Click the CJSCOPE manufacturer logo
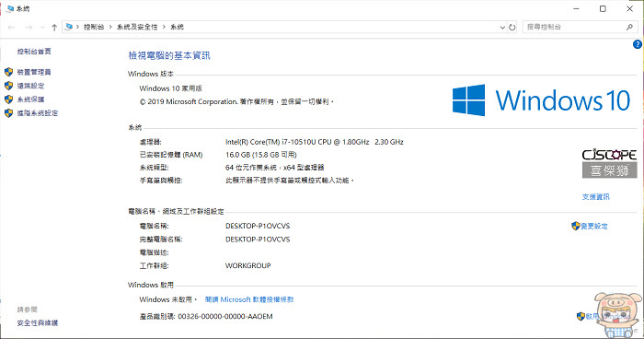The width and height of the screenshot is (644, 339). pyautogui.click(x=609, y=163)
